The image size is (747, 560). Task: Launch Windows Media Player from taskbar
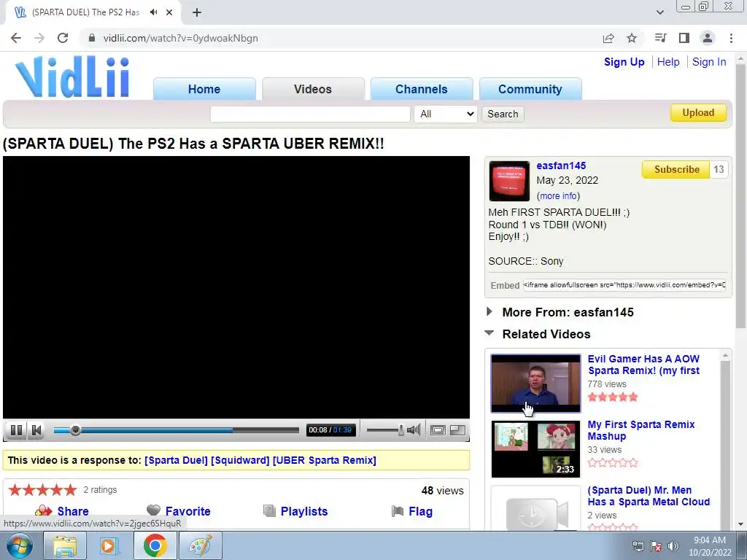click(109, 545)
